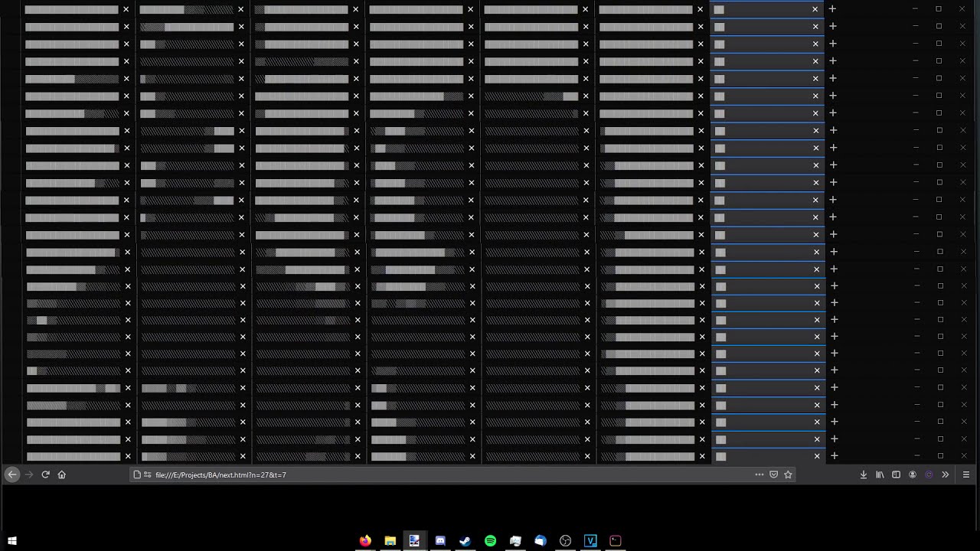Viewport: 980px width, 551px height.
Task: Open Discord from the taskbar
Action: pyautogui.click(x=440, y=541)
